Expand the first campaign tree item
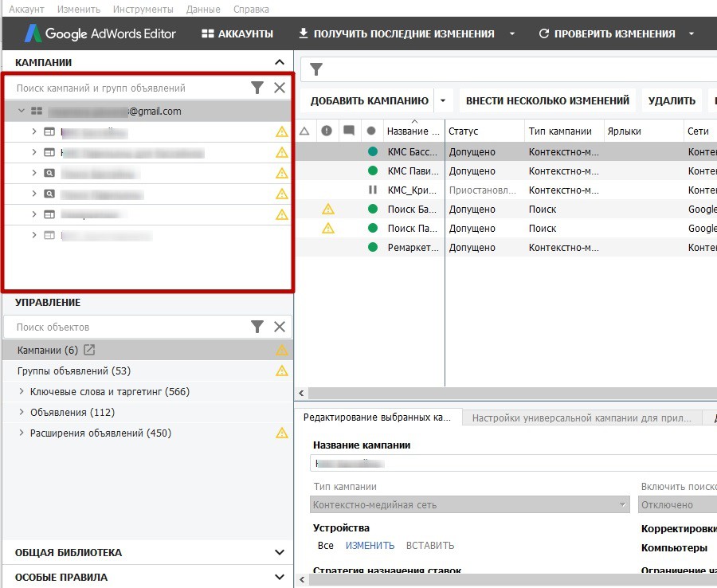This screenshot has width=717, height=588. 33,131
